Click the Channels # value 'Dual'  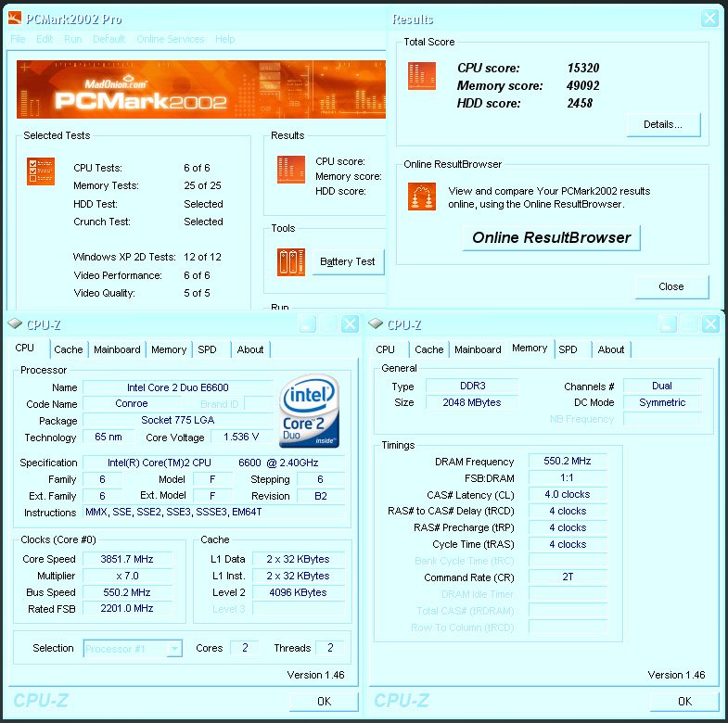[x=662, y=387]
